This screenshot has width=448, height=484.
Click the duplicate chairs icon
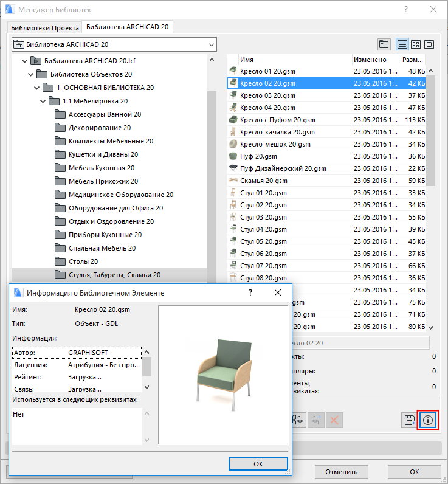(298, 420)
